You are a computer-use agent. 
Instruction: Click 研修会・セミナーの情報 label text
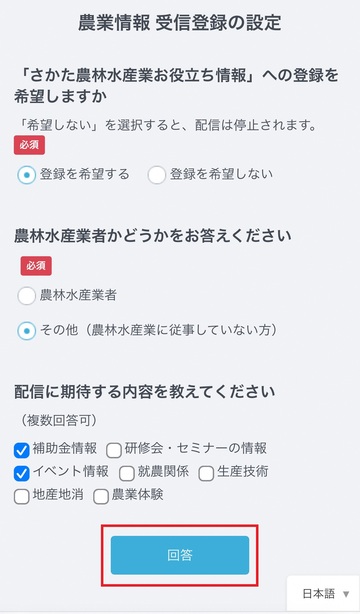pyautogui.click(x=196, y=448)
